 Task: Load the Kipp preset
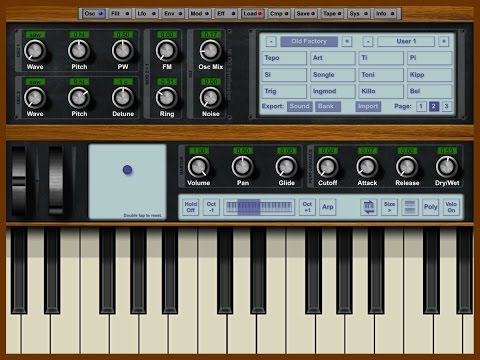tap(430, 75)
